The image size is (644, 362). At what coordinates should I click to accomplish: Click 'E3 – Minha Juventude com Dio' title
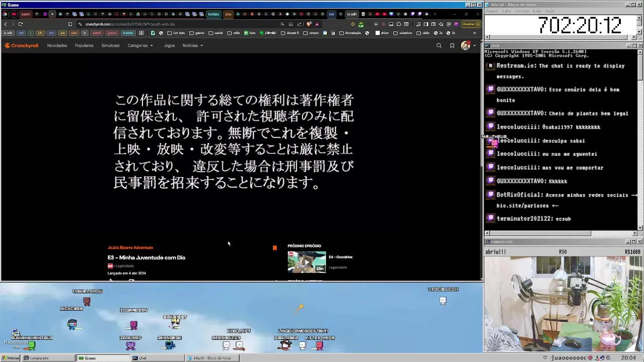[146, 257]
